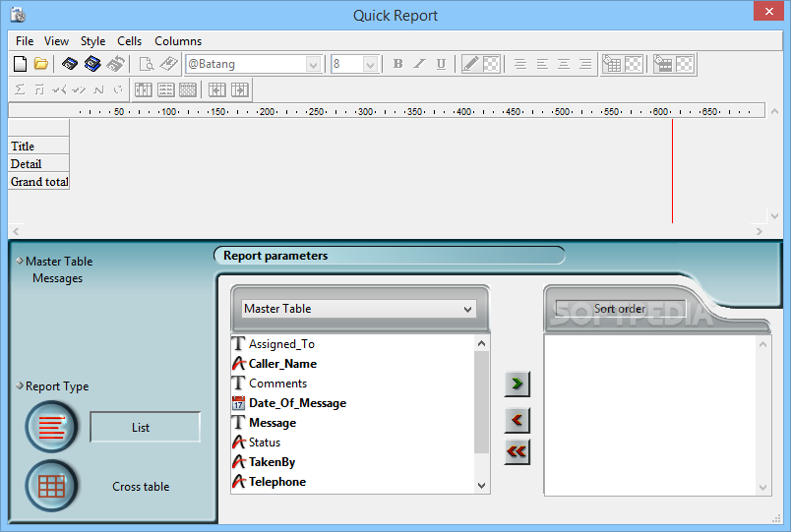
Task: Expand the Master Table combo box
Action: pyautogui.click(x=359, y=309)
